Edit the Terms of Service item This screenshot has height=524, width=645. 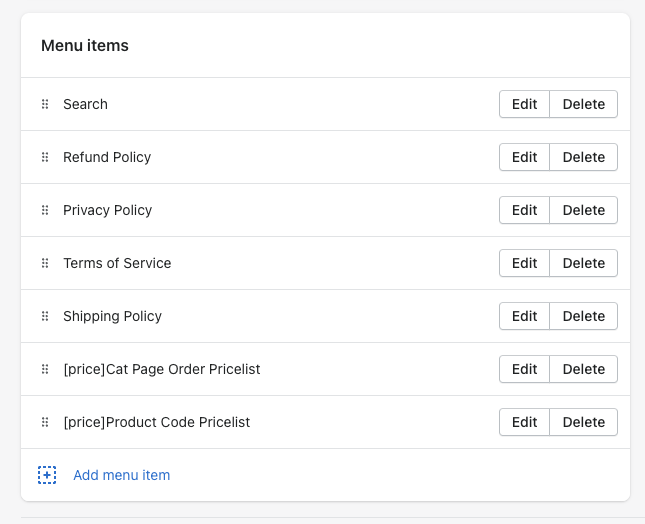point(524,263)
